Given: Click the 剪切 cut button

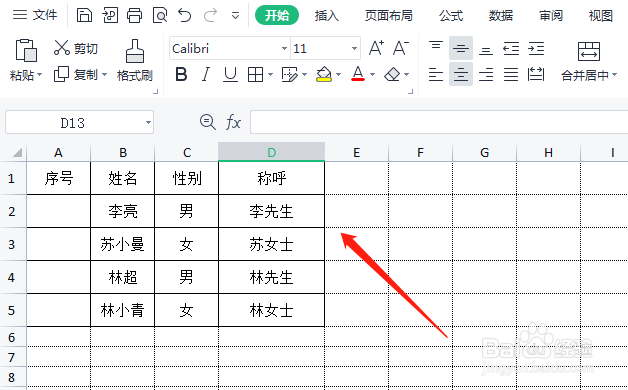Looking at the screenshot, I should pos(76,48).
